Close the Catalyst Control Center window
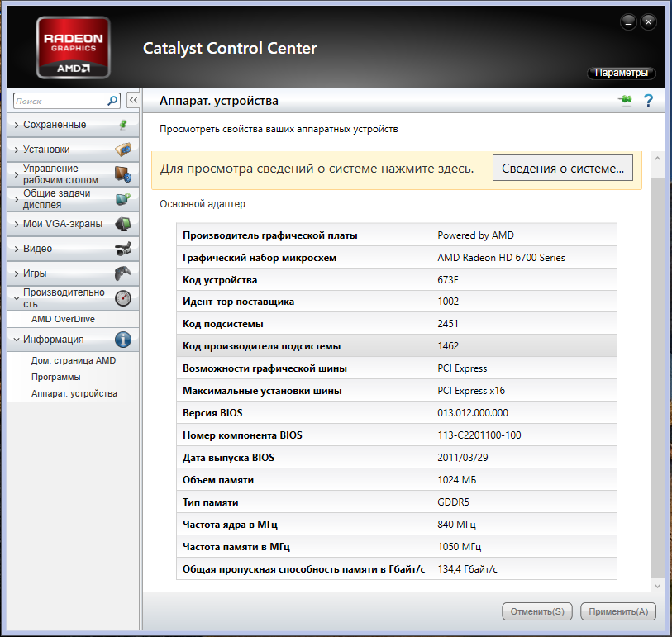Screen dimensions: 672x637 (x=648, y=21)
